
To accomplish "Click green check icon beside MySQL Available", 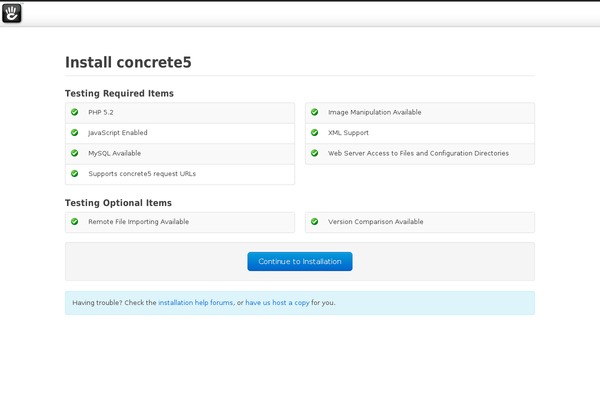I will [75, 153].
